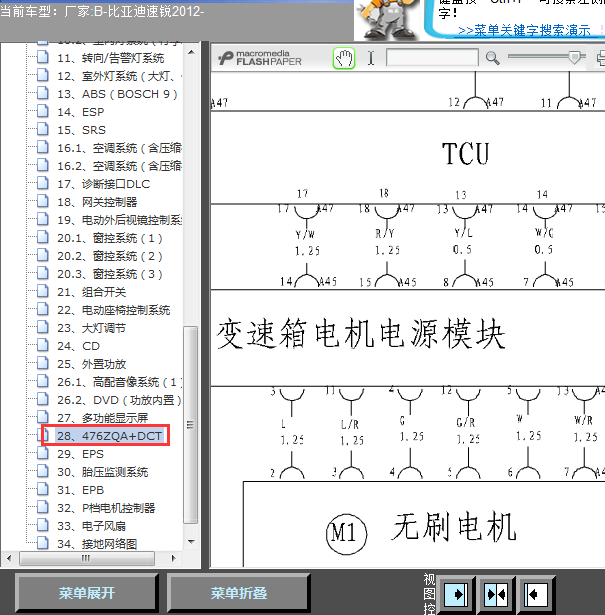Viewport: 605px width, 615px height.
Task: Click the view control arrow-left-from-bar button
Action: pyautogui.click(x=536, y=595)
